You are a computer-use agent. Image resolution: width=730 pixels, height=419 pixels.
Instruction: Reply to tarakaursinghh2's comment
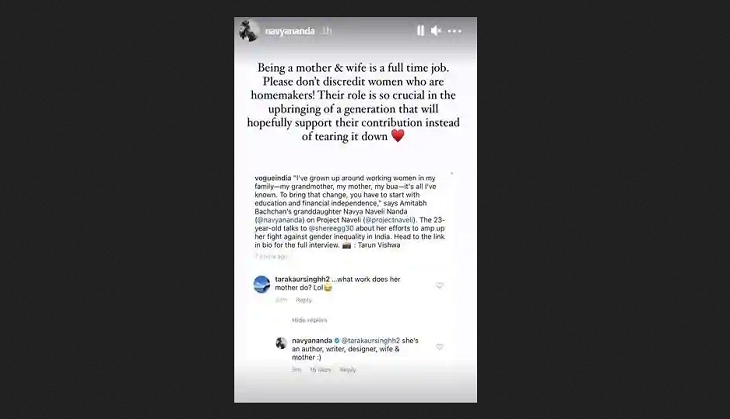304,300
